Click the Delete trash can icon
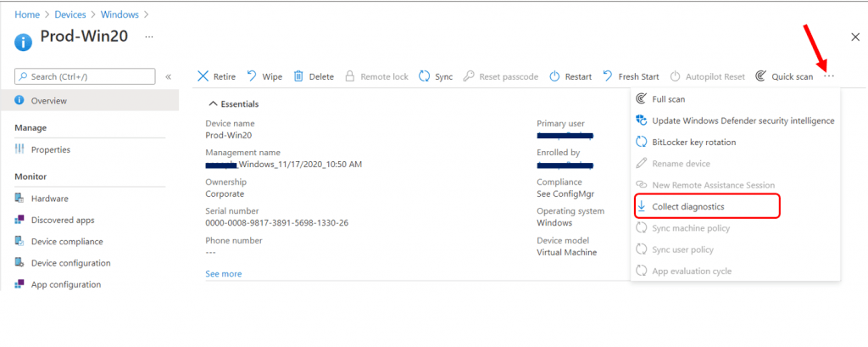Screen dimensions: 868x347 pyautogui.click(x=298, y=76)
